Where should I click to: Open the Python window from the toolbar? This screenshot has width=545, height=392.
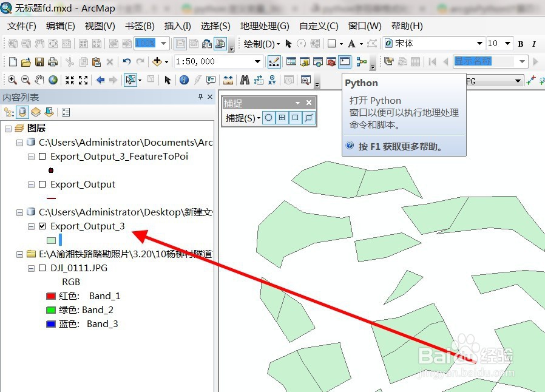(x=345, y=61)
